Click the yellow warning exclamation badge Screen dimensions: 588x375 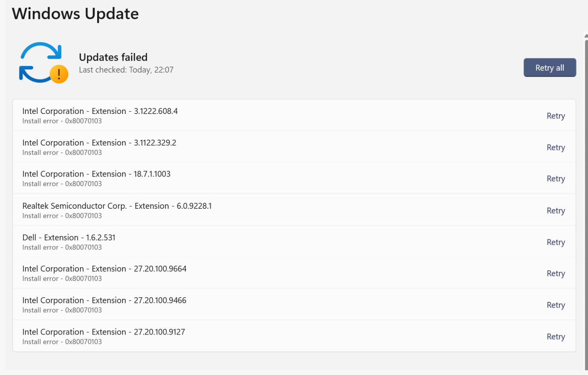point(59,74)
